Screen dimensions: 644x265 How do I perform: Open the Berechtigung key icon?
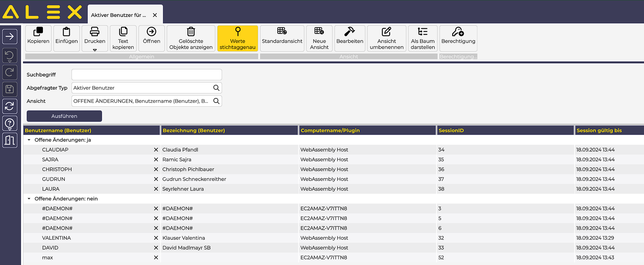[x=458, y=32]
